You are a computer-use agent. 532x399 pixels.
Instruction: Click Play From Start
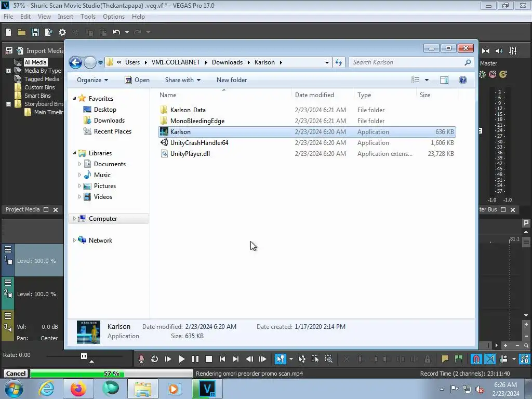(168, 359)
